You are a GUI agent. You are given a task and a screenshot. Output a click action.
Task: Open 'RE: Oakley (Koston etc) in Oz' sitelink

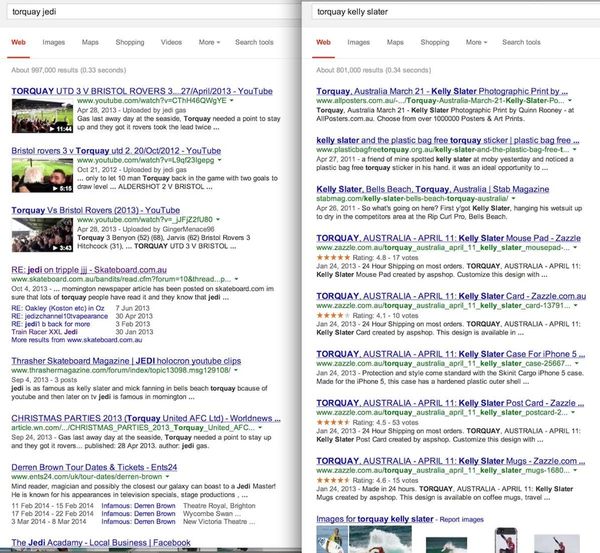(x=58, y=308)
